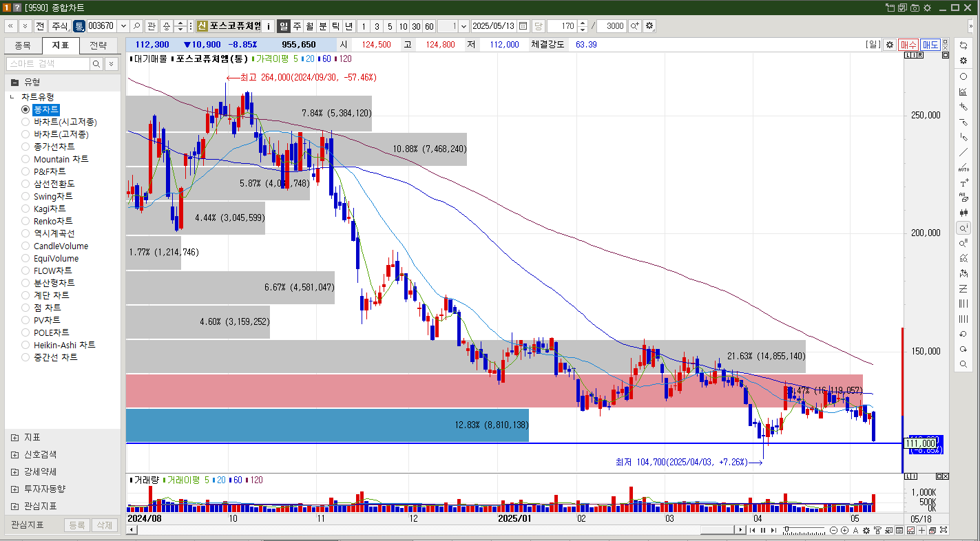Focus the 스마트 검색 input field
Screen dimensions: 980x541
tap(48, 64)
